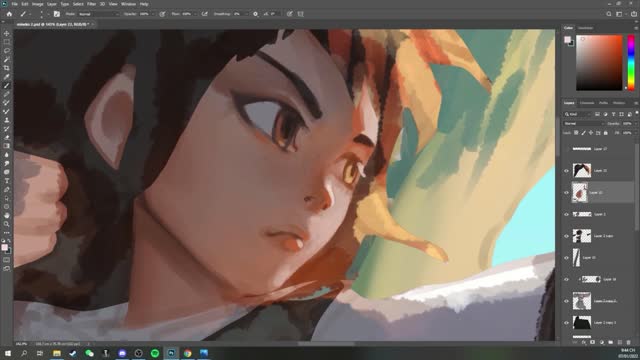The image size is (640, 360).
Task: Open symmetry paint options butterfly icon
Action: 301,14
